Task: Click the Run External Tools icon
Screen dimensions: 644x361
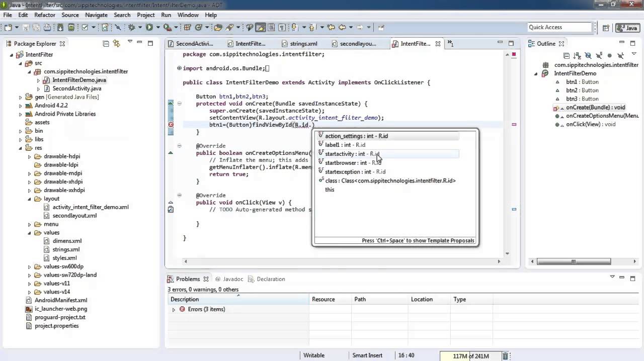Action: point(167,28)
